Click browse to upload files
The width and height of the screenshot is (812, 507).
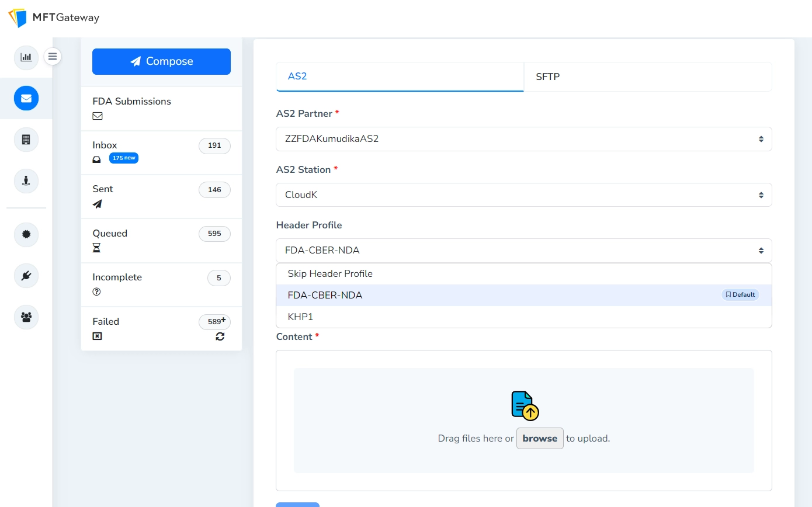539,438
